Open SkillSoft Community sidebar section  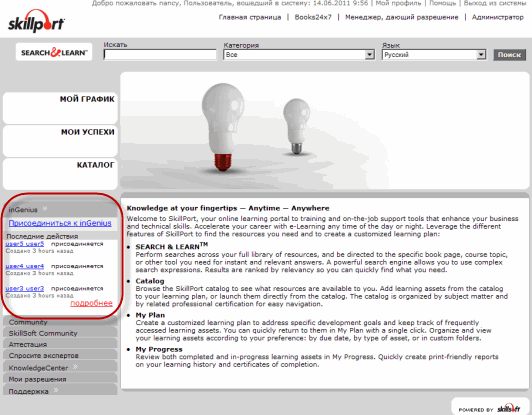[x=60, y=333]
